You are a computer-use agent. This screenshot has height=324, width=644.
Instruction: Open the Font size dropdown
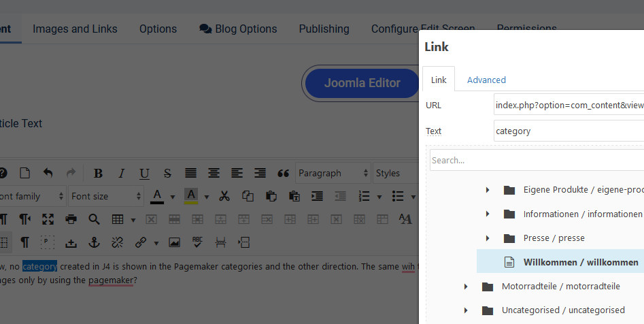105,197
